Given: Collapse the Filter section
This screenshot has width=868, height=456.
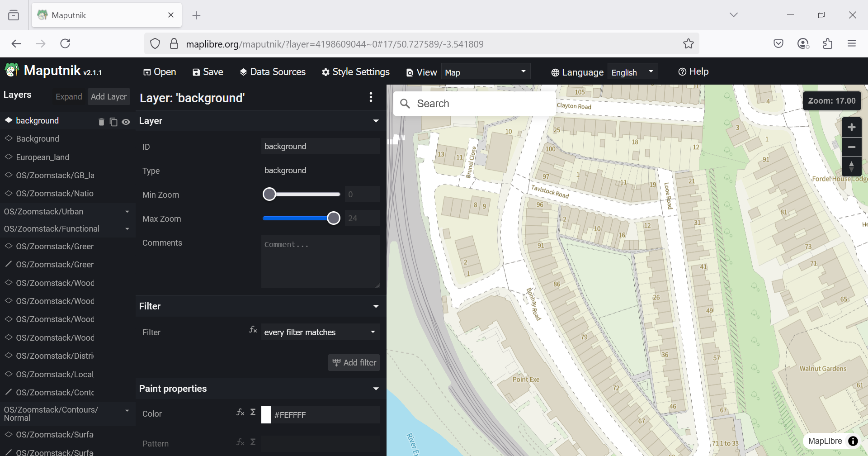Looking at the screenshot, I should 376,306.
